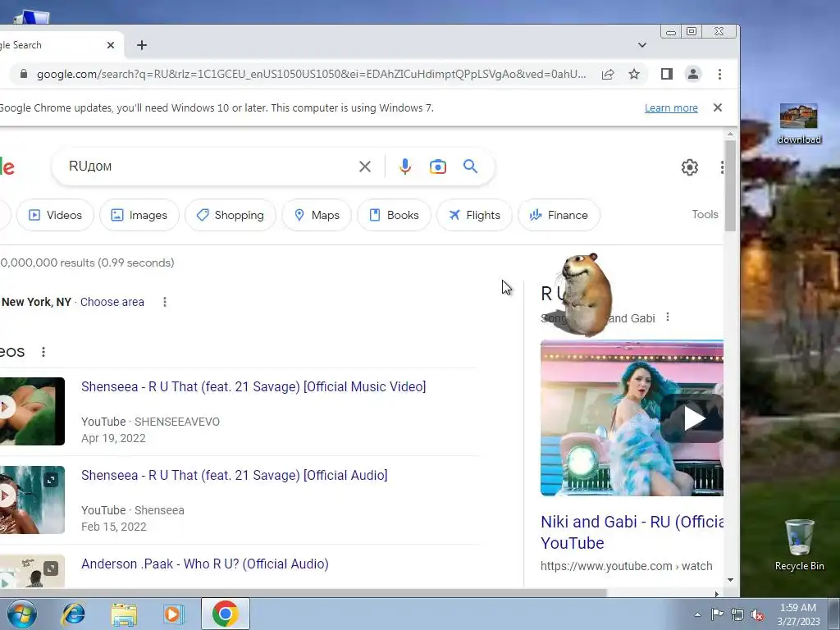The width and height of the screenshot is (840, 630).
Task: Close the Google Search tab
Action: click(x=111, y=45)
